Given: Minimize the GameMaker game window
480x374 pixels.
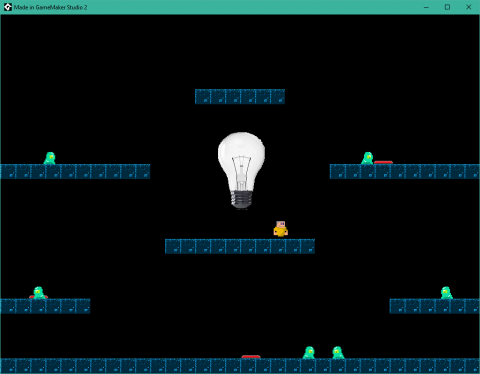Looking at the screenshot, I should [426, 7].
